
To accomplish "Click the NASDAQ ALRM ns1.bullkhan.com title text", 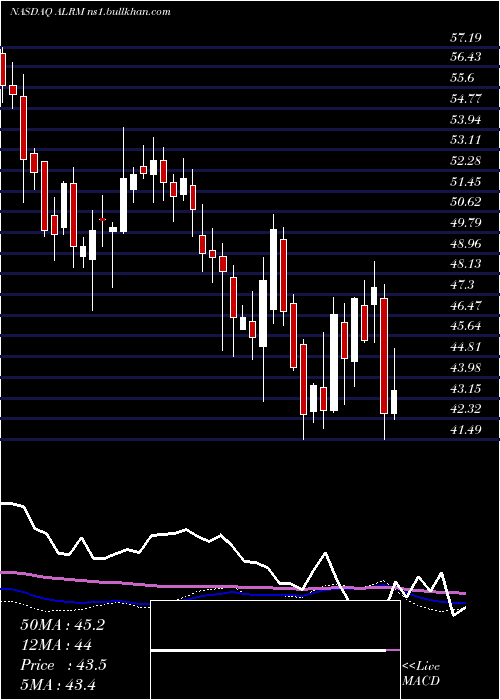I will [90, 12].
